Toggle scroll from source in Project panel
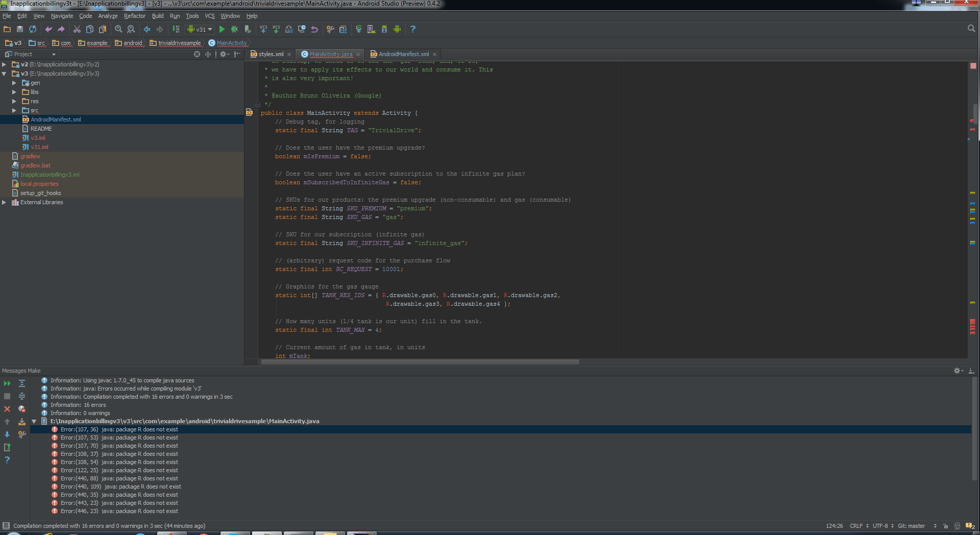This screenshot has width=980, height=535. coord(197,54)
